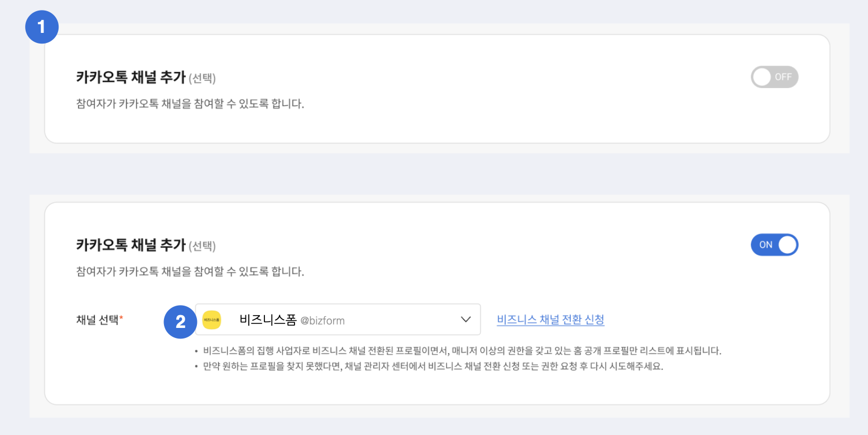
Task: Disable the ON 카카오톡 채널 추가 switch
Action: pyautogui.click(x=774, y=244)
